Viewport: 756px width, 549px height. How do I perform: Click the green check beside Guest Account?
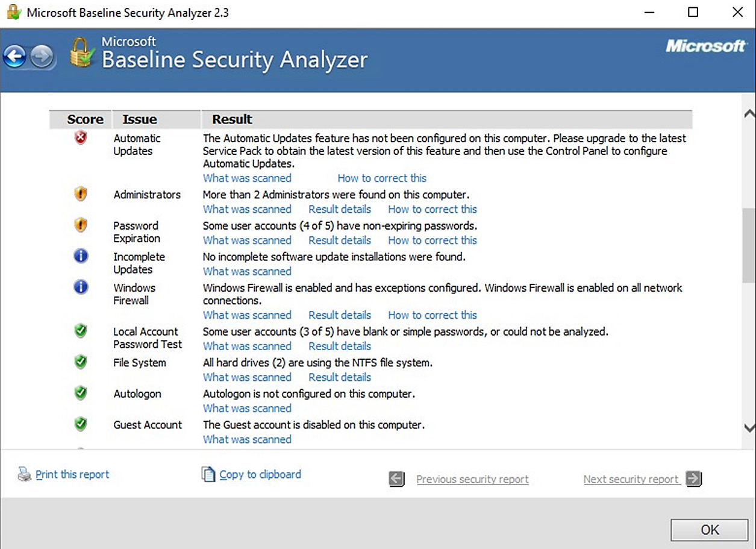[x=81, y=424]
